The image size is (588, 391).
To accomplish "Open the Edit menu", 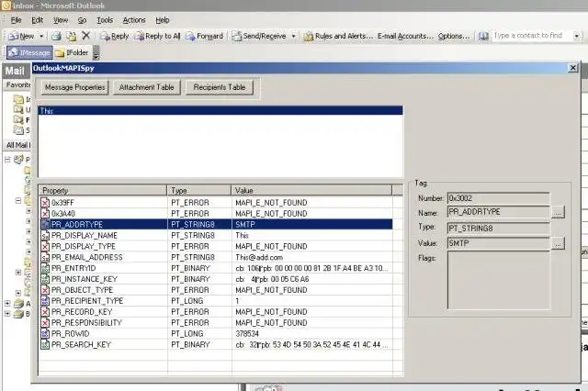I will point(37,20).
